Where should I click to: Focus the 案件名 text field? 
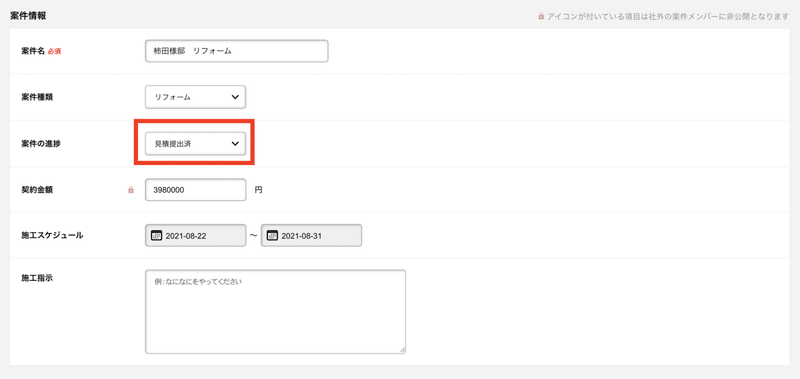237,51
